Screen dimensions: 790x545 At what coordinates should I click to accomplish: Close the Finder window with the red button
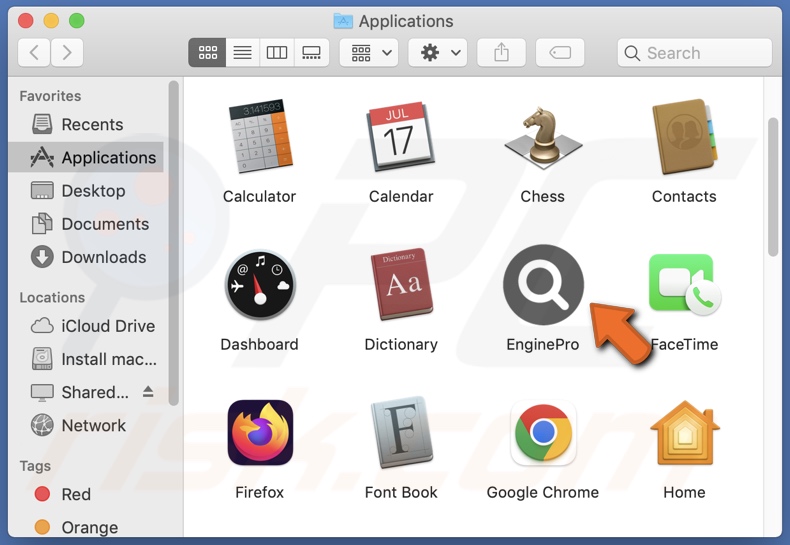pos(26,21)
